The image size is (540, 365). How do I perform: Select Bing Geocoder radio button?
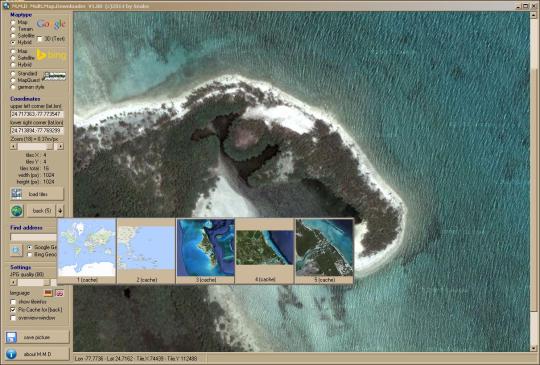[x=30, y=254]
